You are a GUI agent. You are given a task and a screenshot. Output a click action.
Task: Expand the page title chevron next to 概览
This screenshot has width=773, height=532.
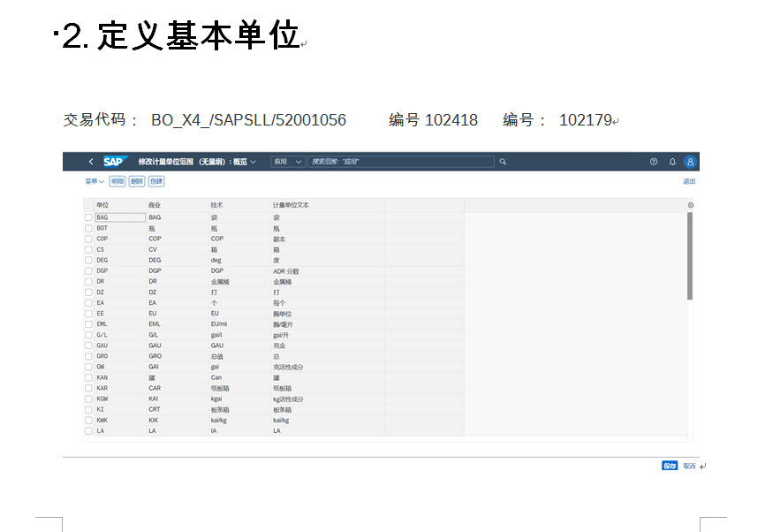click(x=254, y=162)
